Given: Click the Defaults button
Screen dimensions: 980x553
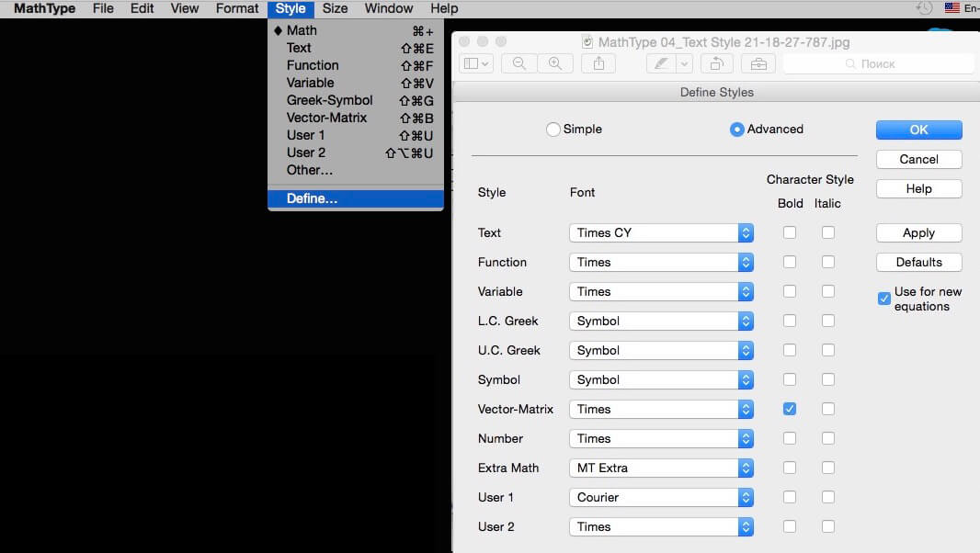Looking at the screenshot, I should point(918,263).
